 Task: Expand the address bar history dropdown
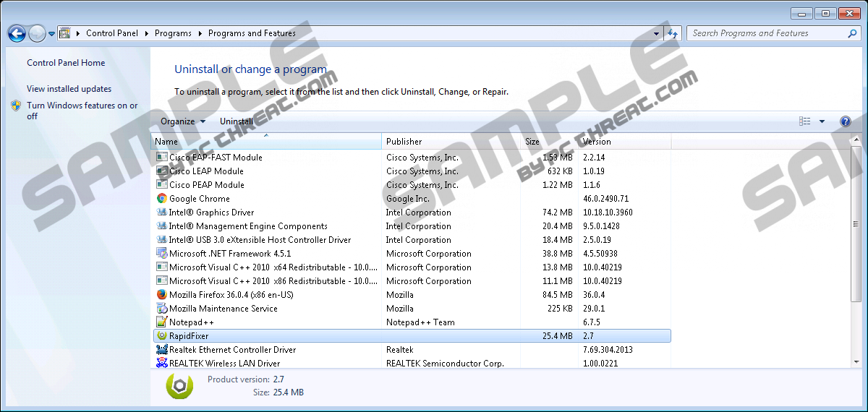(656, 33)
